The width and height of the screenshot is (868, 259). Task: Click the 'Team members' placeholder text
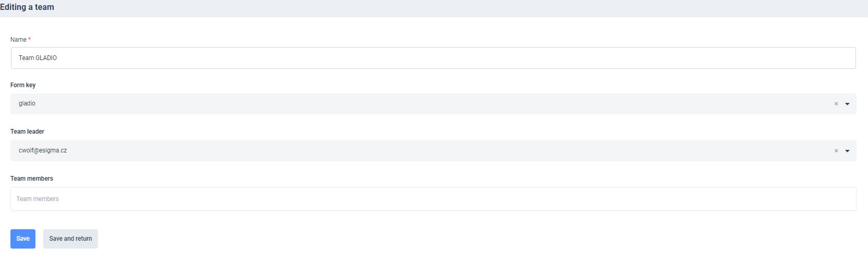[x=38, y=199]
